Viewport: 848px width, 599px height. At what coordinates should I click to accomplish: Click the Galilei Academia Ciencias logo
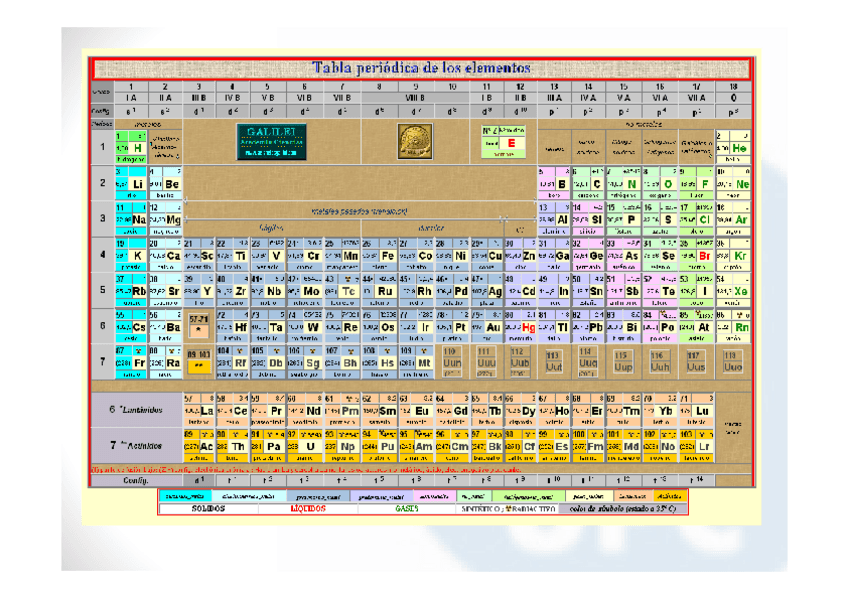tap(264, 141)
